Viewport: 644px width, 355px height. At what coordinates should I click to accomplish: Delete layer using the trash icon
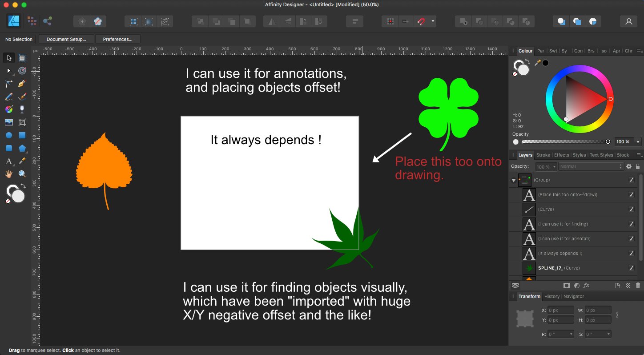pyautogui.click(x=638, y=286)
